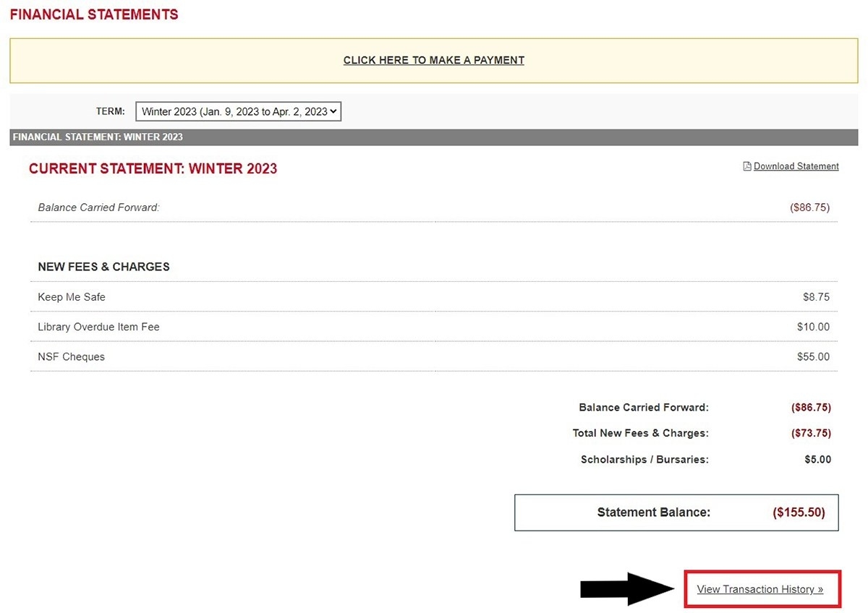Select the NSF Cheques charge line
This screenshot has height=613, width=868.
click(x=71, y=356)
